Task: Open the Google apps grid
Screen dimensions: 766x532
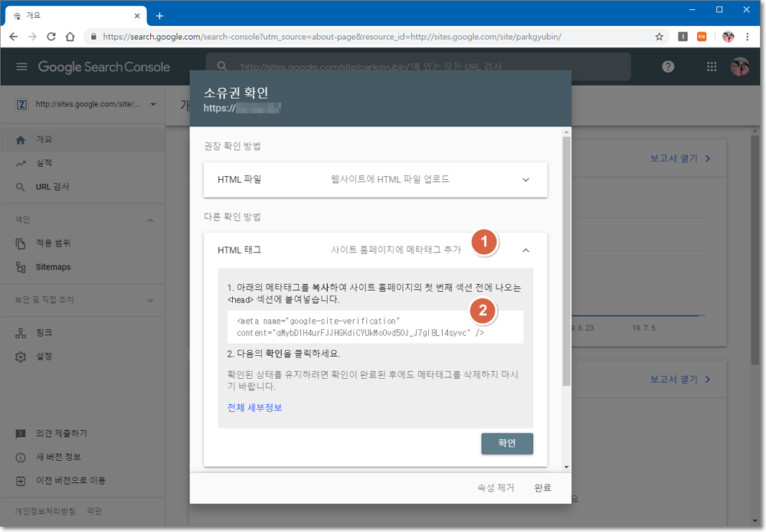Action: pos(712,67)
